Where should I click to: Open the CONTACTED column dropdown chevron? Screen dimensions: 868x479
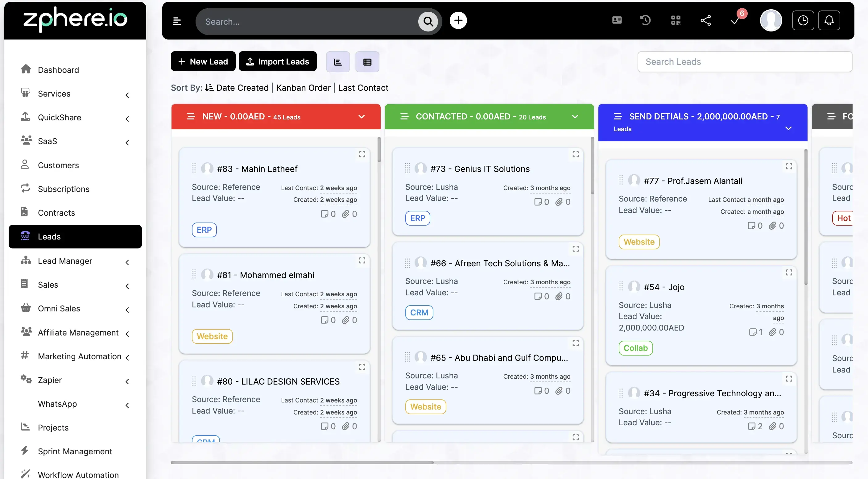575,117
